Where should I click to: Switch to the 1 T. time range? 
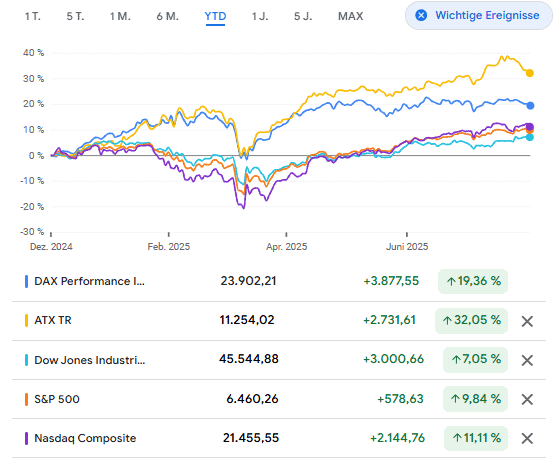pos(33,16)
